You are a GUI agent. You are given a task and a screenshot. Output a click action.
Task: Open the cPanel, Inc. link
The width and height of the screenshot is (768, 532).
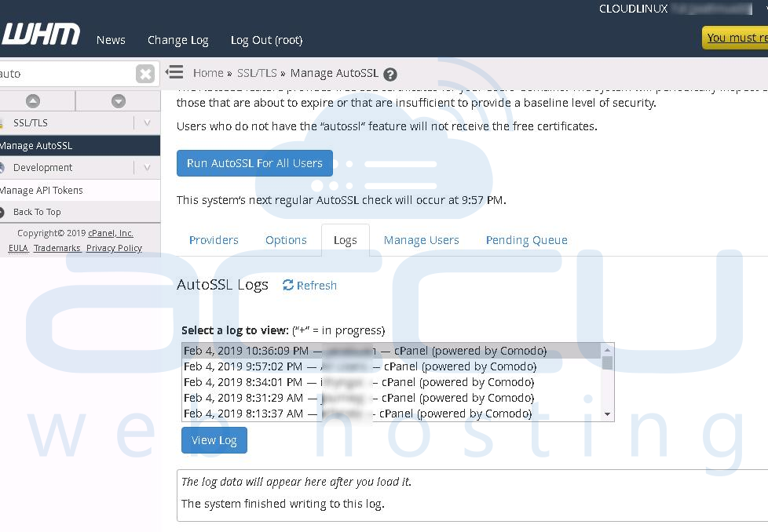click(111, 233)
